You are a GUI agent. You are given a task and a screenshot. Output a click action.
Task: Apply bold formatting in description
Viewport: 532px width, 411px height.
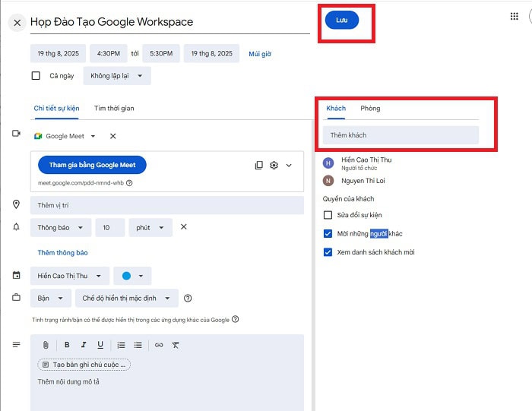67,345
